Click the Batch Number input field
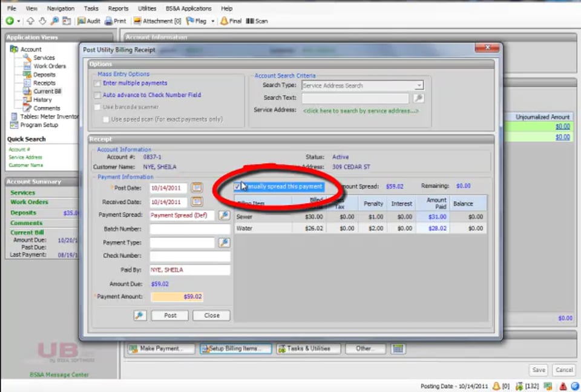Screen dimensions: 581x392 pyautogui.click(x=189, y=229)
